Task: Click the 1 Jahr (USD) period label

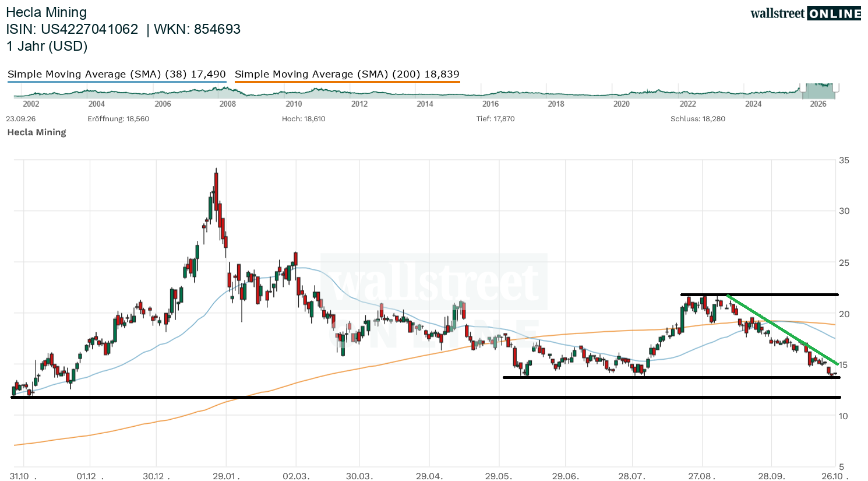Action: click(47, 46)
